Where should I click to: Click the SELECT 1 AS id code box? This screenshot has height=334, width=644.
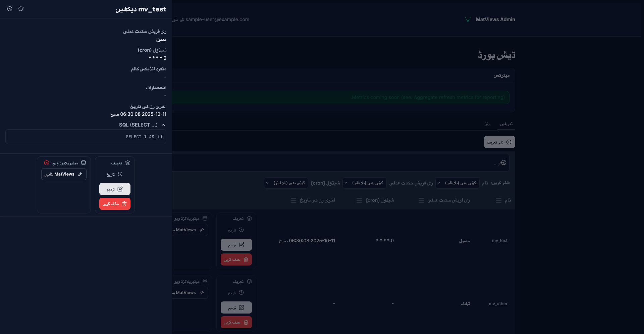click(86, 137)
